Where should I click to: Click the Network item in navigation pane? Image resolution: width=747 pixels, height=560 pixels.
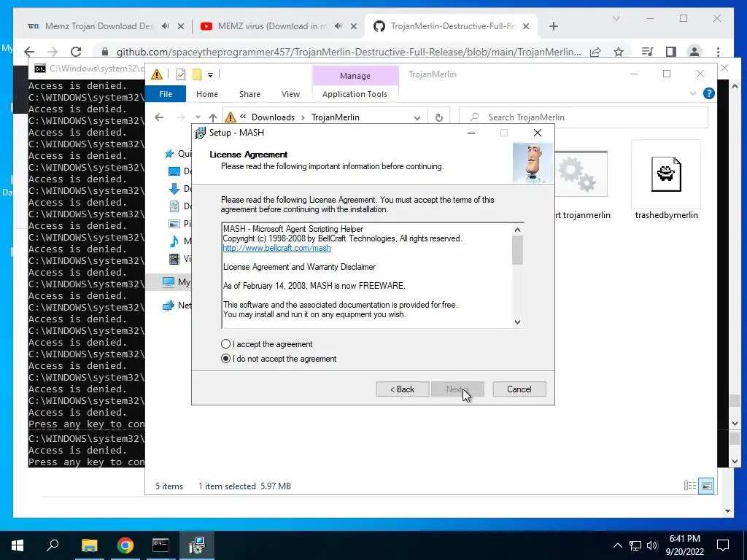[177, 306]
